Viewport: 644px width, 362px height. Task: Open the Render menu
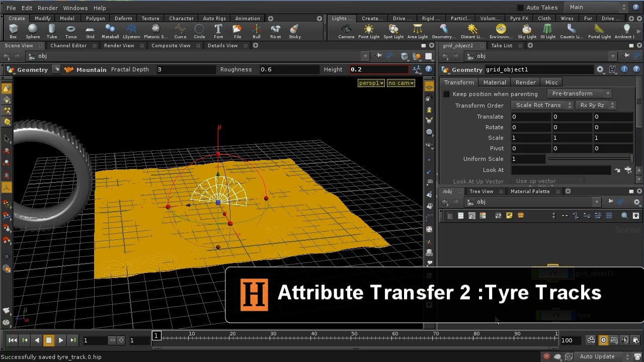tap(47, 8)
